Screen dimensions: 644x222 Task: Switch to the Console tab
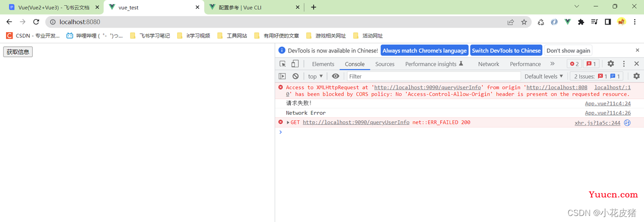[x=355, y=64]
